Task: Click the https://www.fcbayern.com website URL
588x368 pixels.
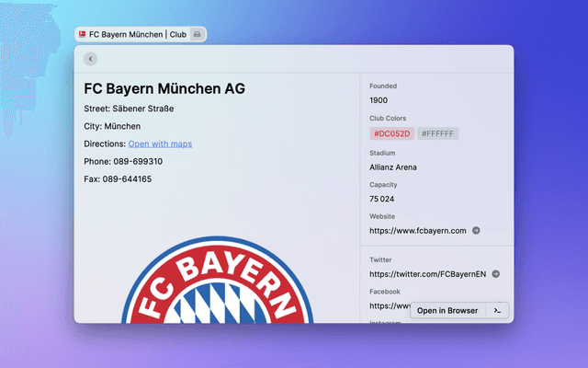Action: (418, 231)
